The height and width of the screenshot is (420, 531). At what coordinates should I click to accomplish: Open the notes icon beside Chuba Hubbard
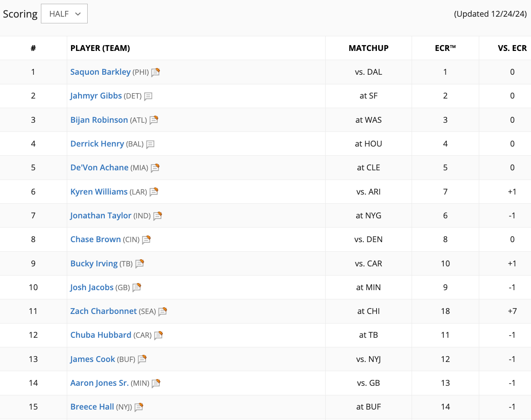158,335
